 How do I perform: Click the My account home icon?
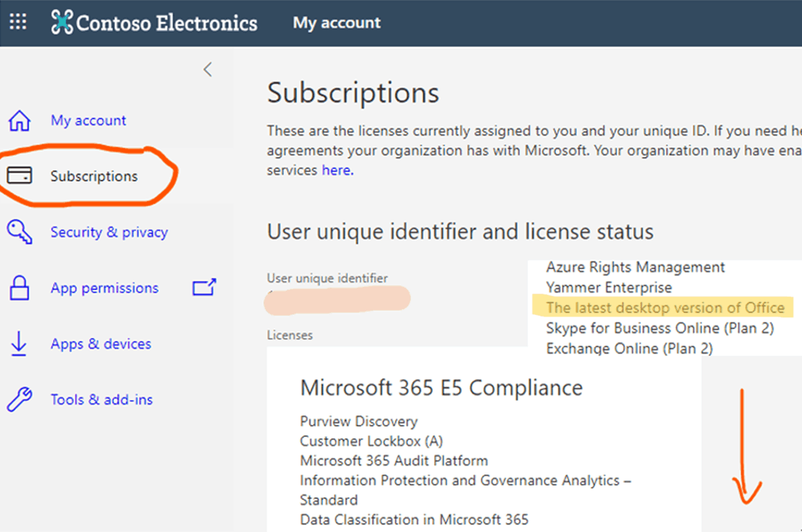(x=18, y=120)
